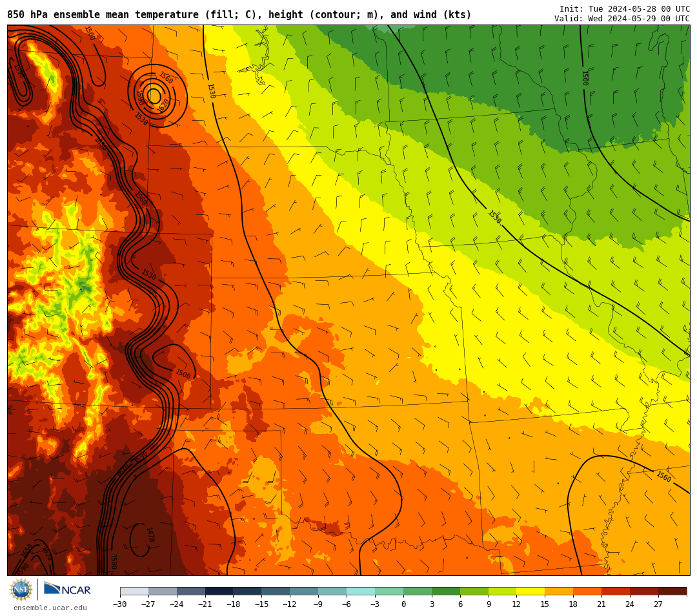Click the colorbar swatch between -30 and -27
The width and height of the screenshot is (697, 616).
(x=134, y=591)
